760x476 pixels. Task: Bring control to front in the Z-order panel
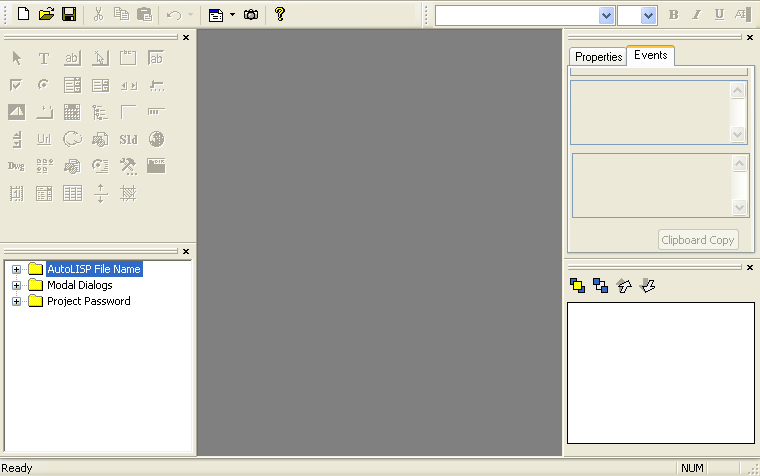point(577,286)
